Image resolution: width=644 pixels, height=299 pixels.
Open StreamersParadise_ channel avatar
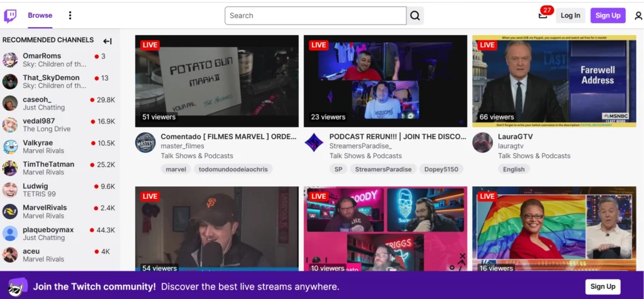click(x=314, y=143)
